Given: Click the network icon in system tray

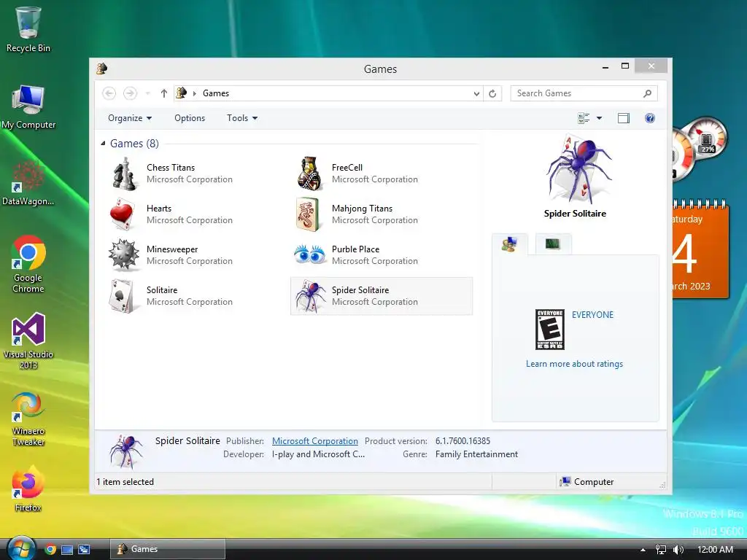Looking at the screenshot, I should (661, 550).
